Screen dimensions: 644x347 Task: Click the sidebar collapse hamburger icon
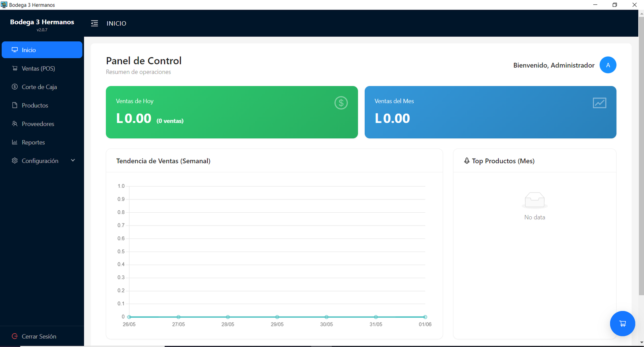point(95,23)
